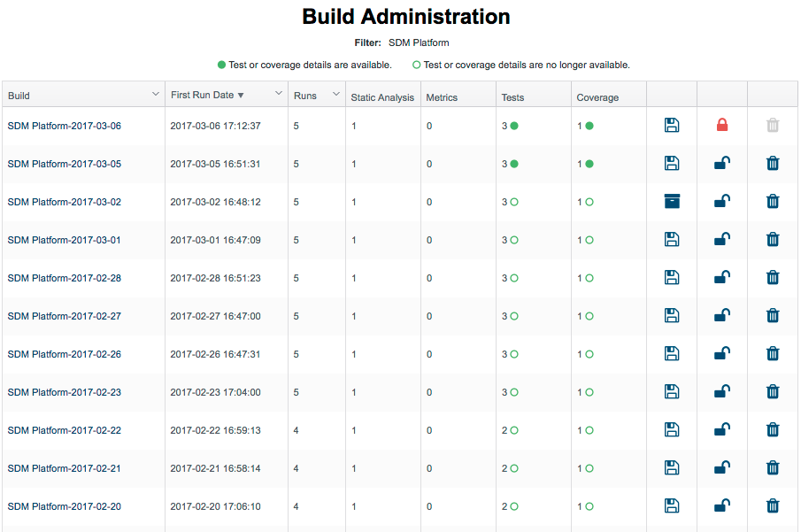Click save icon for SDM Platform-2017-03-06

[671, 125]
